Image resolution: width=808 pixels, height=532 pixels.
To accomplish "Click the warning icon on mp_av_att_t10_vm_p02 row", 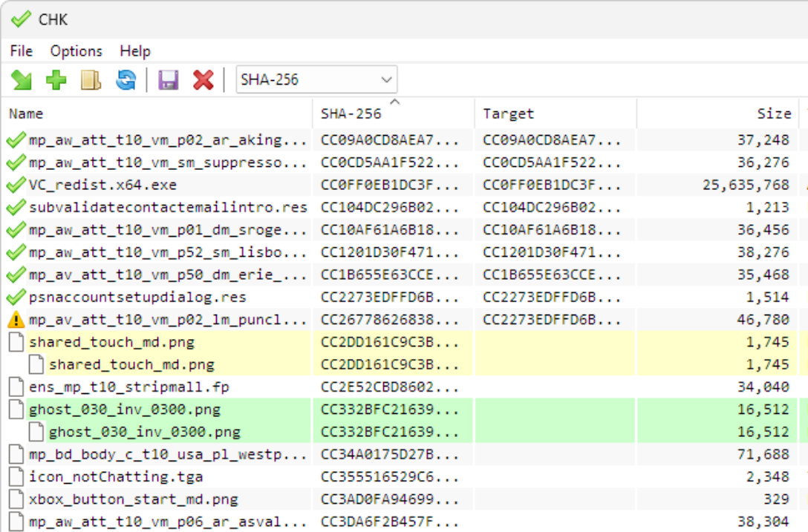I will coord(16,320).
